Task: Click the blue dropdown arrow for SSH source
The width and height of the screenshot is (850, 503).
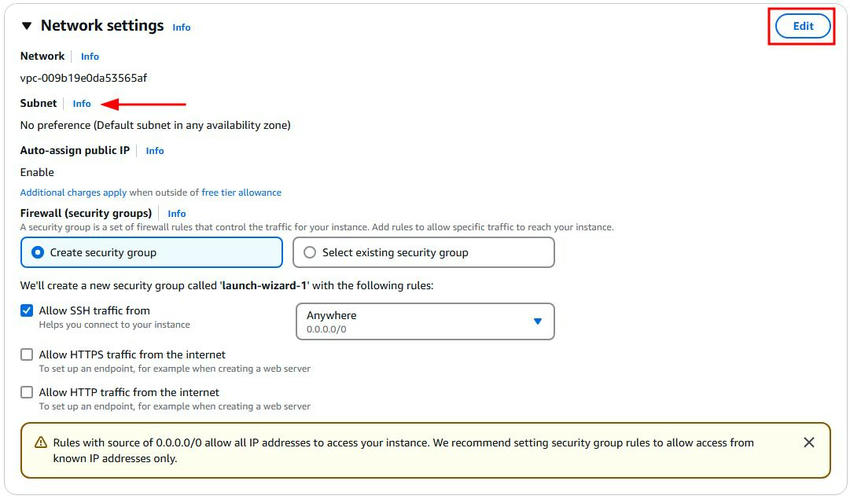Action: click(x=537, y=321)
